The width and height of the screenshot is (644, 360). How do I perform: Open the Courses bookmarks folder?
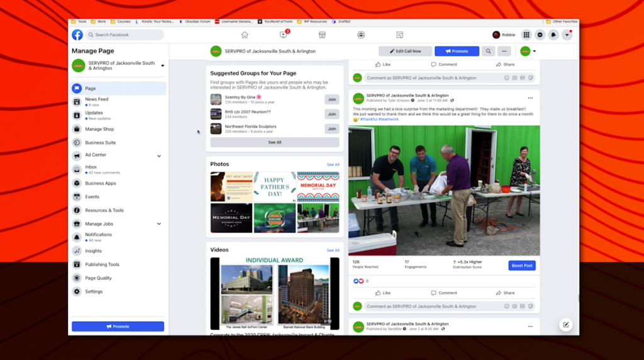[x=120, y=21]
